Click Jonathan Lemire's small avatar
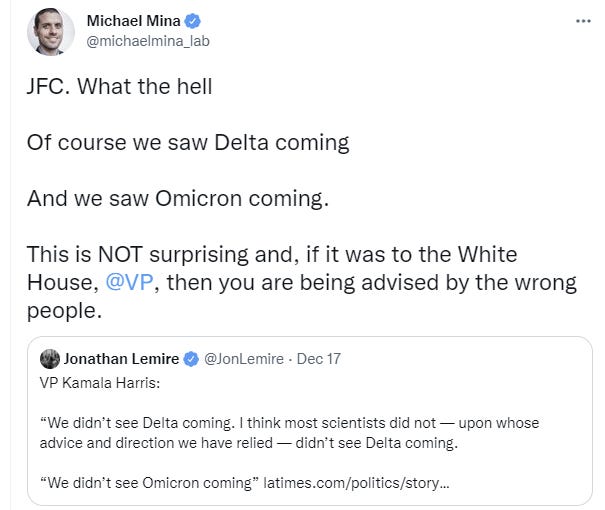The height and width of the screenshot is (510, 605). [50, 358]
